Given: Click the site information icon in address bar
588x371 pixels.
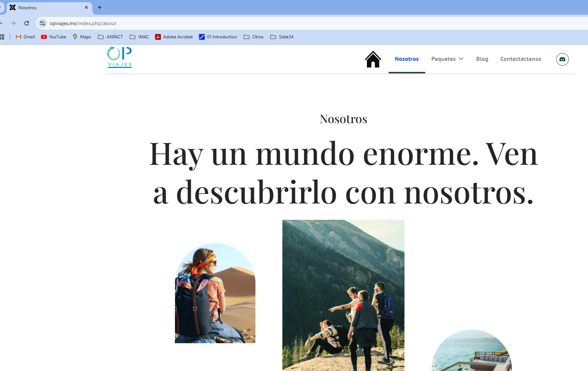Looking at the screenshot, I should (42, 23).
